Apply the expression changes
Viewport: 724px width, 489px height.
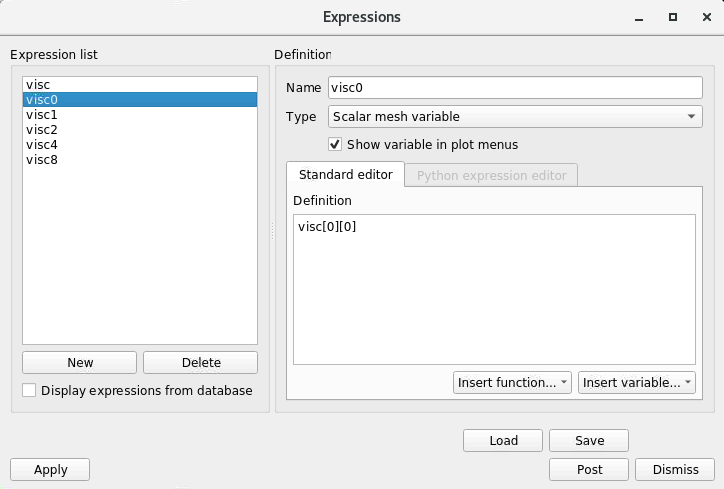point(50,470)
